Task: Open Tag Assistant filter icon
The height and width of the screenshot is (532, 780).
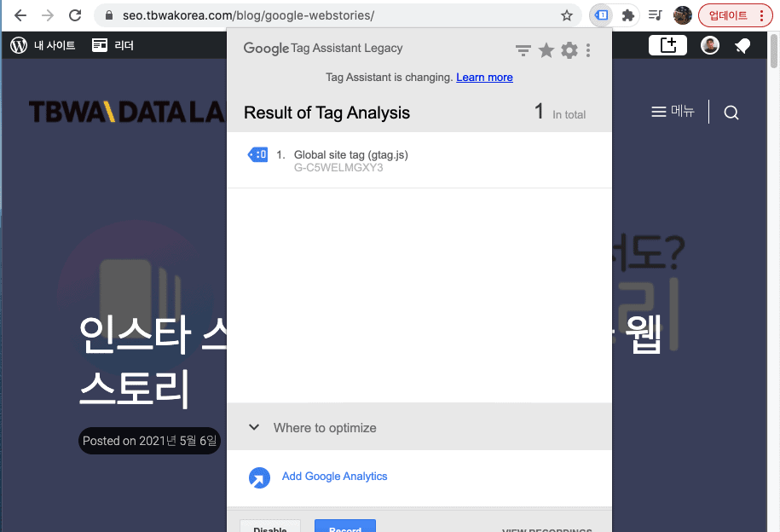Action: coord(523,50)
